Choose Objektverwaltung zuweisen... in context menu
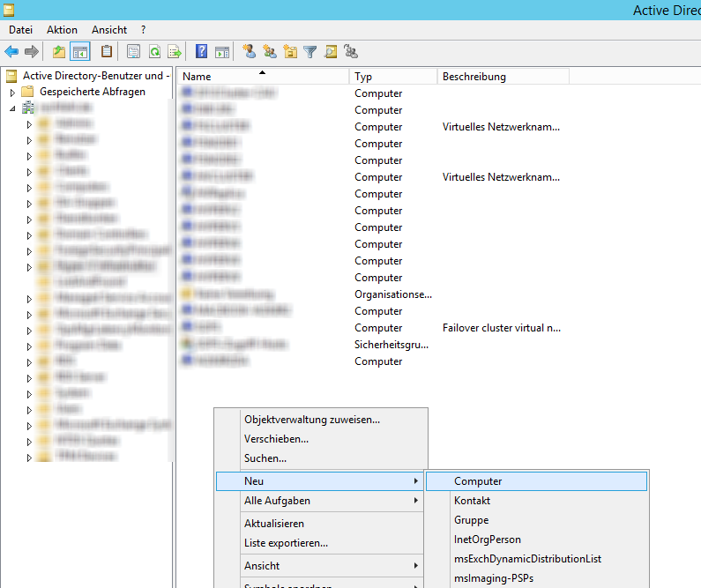The width and height of the screenshot is (701, 588). coord(312,420)
